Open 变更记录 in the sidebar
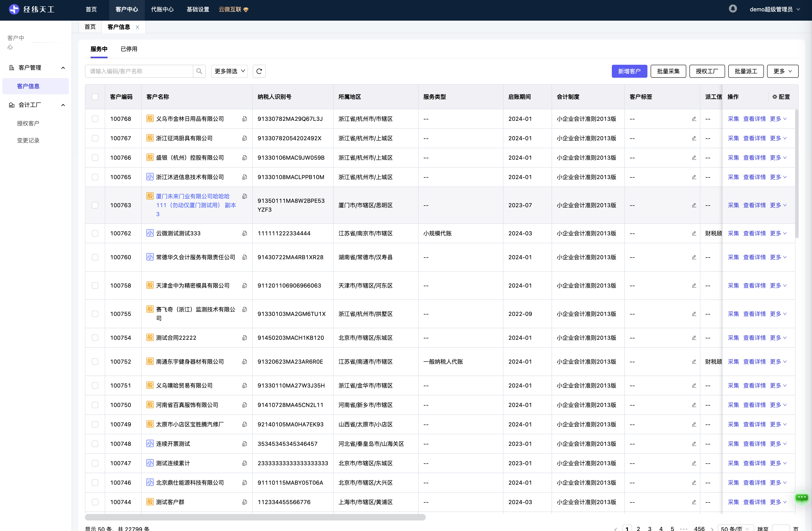The image size is (812, 531). coord(28,140)
